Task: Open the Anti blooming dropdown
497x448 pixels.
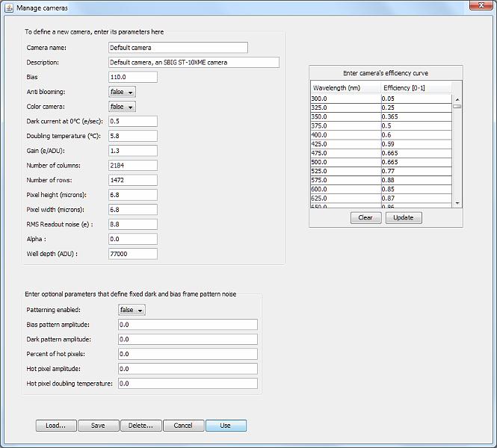Action: pyautogui.click(x=122, y=92)
